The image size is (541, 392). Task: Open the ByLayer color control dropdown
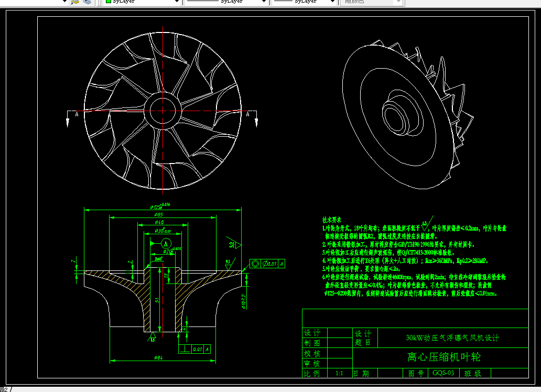pyautogui.click(x=176, y=2)
